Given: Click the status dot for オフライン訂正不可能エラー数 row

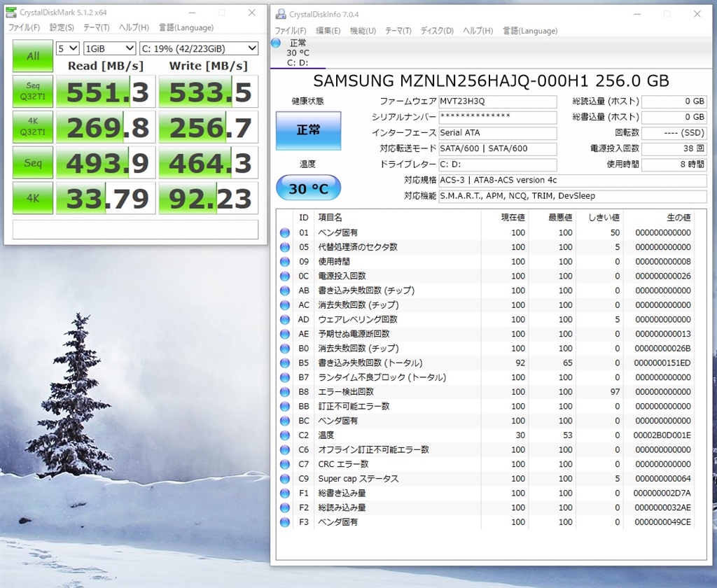Looking at the screenshot, I should coord(285,450).
